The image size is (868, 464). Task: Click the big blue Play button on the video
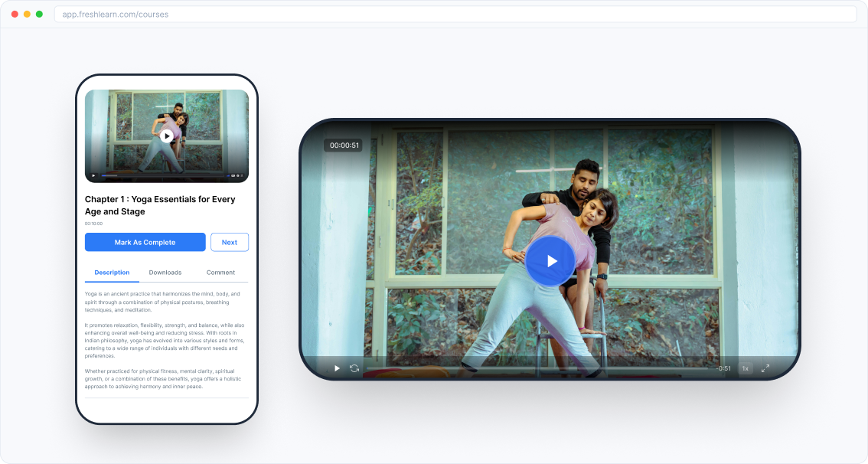point(550,260)
